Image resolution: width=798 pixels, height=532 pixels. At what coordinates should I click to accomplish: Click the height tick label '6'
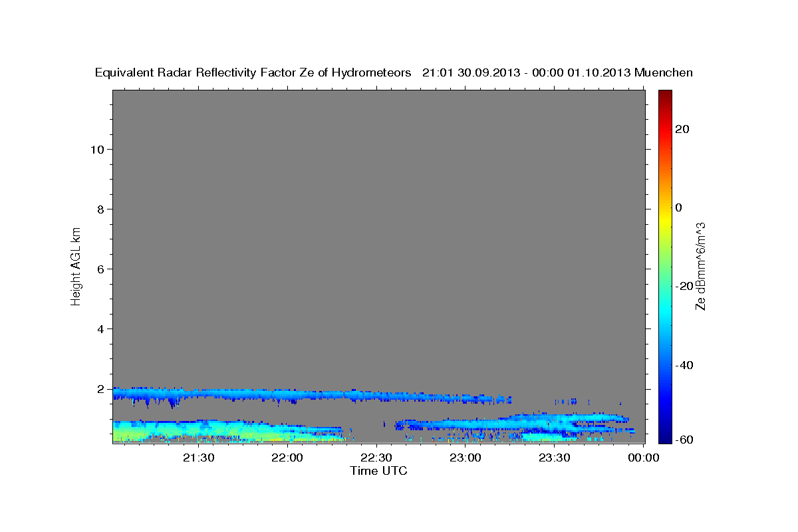click(102, 269)
